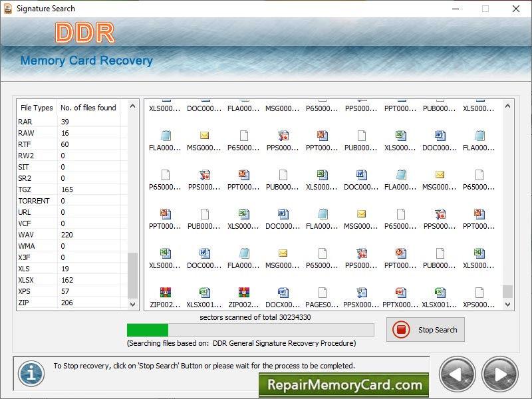Open the PUB000 publisher file icon

[x=440, y=255]
